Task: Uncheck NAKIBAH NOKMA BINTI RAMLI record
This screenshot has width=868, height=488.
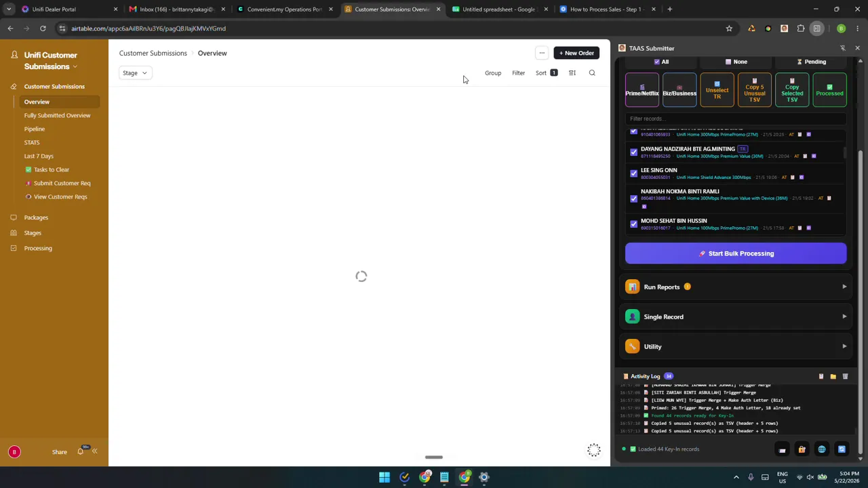Action: point(633,199)
